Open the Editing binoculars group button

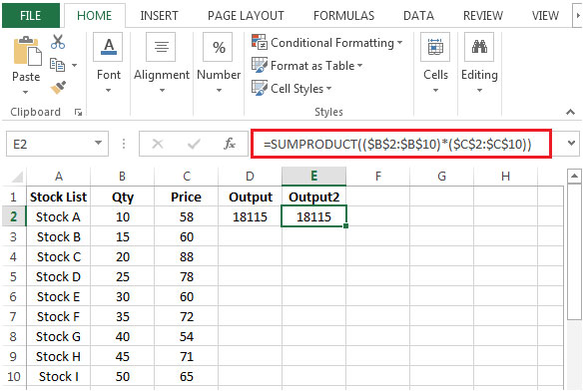pos(479,47)
